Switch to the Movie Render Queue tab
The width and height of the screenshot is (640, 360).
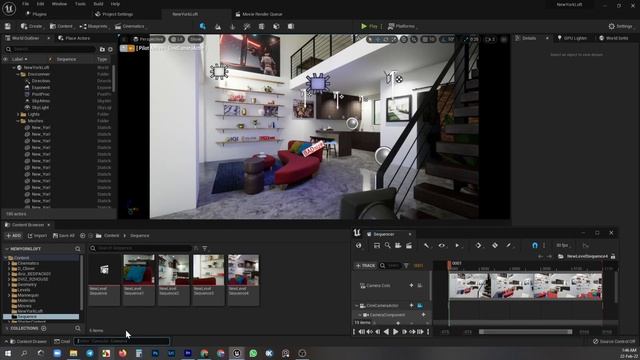pyautogui.click(x=259, y=14)
